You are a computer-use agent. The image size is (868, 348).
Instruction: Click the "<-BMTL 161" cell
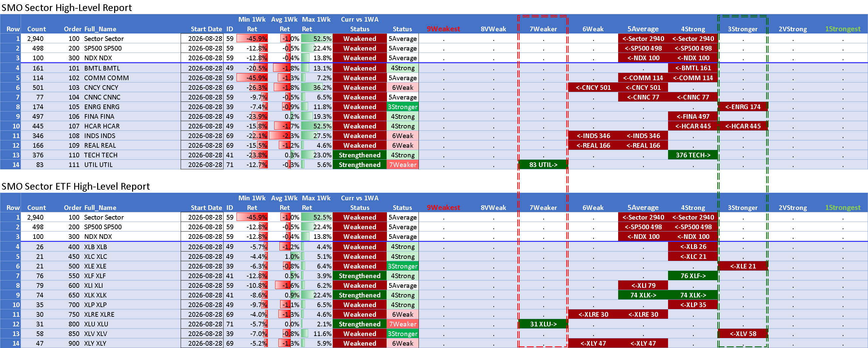[693, 68]
